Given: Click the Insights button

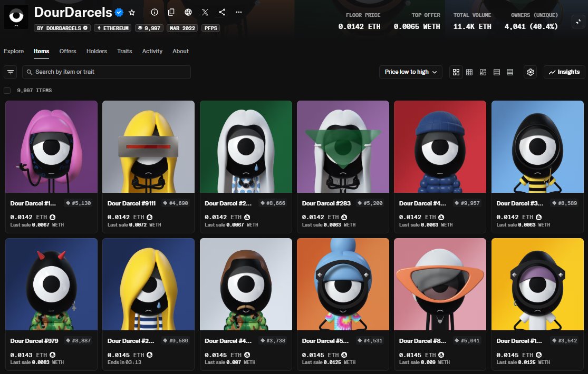Looking at the screenshot, I should tap(564, 72).
